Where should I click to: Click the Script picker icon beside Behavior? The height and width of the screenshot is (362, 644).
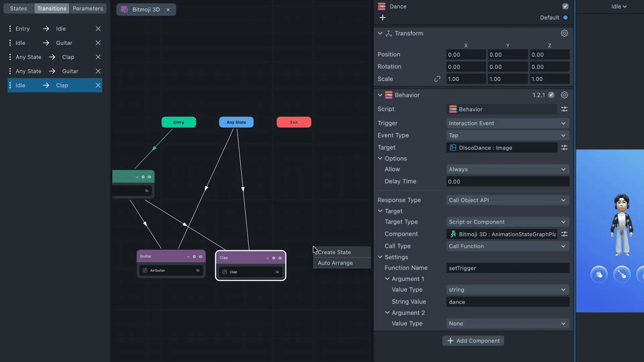(564, 109)
